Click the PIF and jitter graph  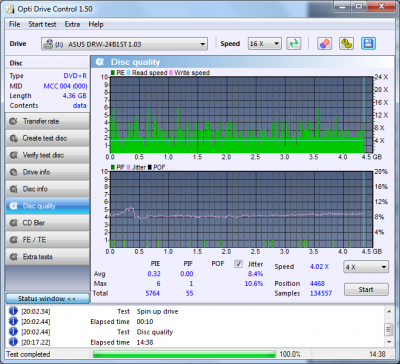pos(241,209)
